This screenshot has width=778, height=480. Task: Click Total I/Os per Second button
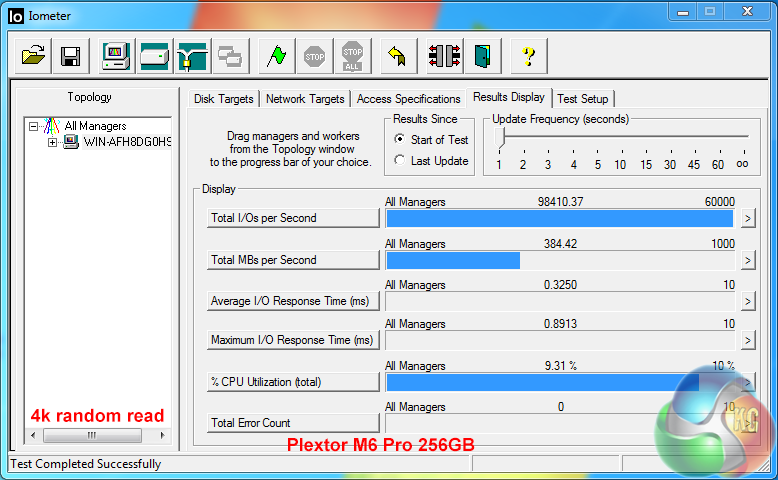pyautogui.click(x=293, y=218)
